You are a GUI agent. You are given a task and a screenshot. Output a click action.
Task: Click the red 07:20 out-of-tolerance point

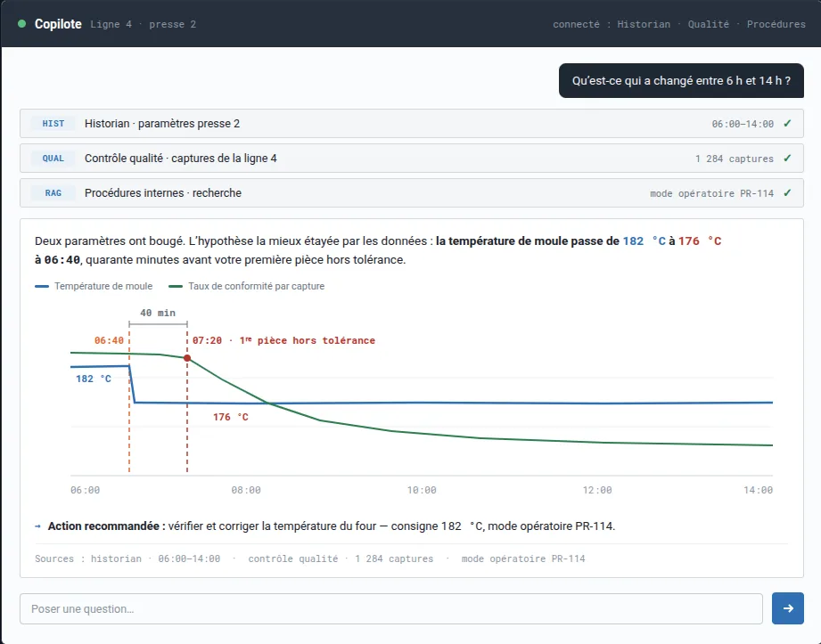pos(187,358)
